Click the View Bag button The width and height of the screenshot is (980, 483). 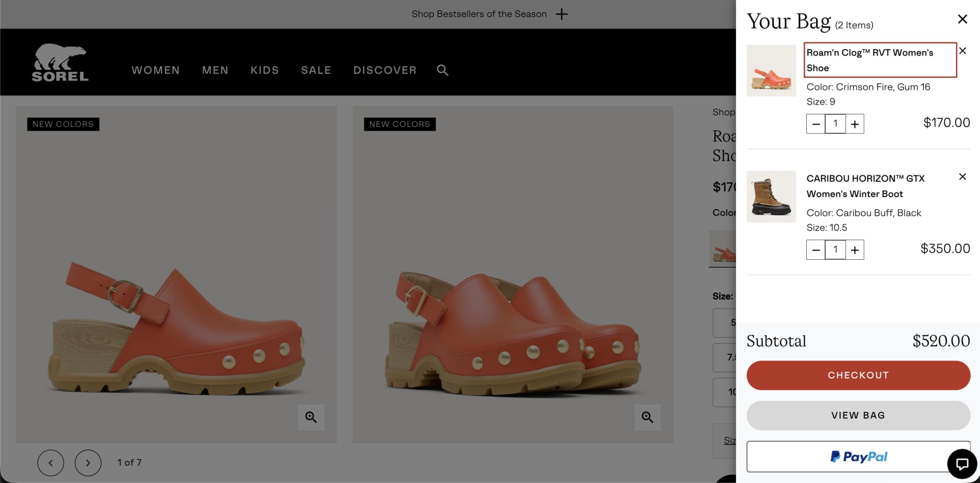(858, 415)
